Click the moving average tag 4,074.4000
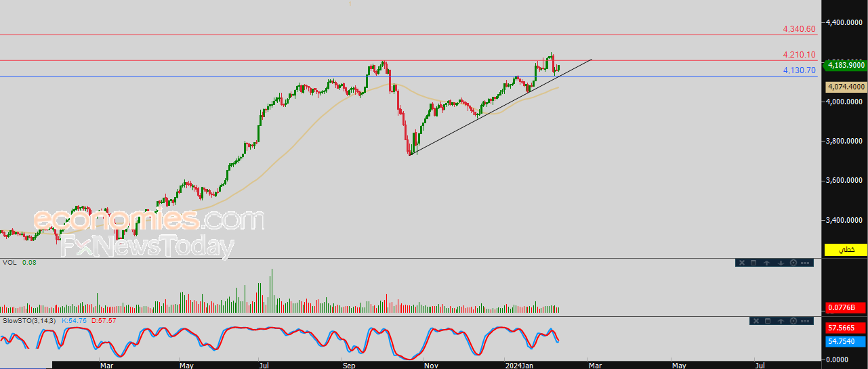The width and height of the screenshot is (868, 369). [x=846, y=87]
